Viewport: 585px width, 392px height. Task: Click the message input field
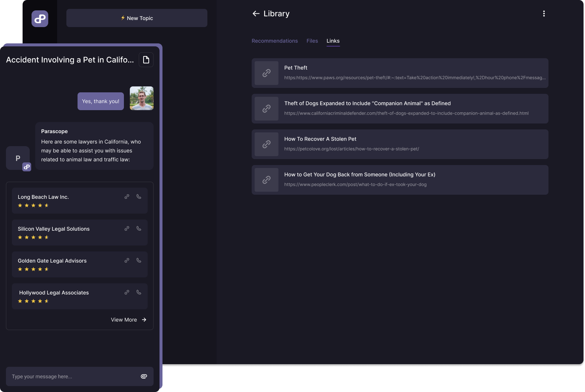click(x=72, y=376)
